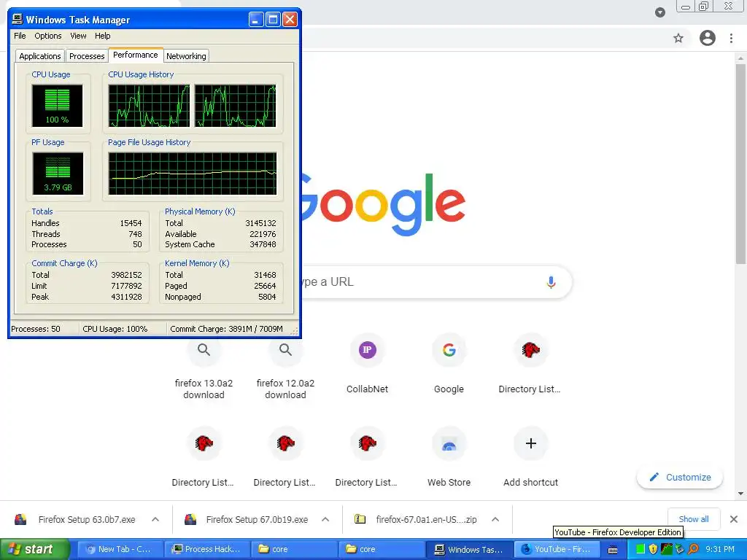Click the orange magnifier tray icon

tap(694, 549)
